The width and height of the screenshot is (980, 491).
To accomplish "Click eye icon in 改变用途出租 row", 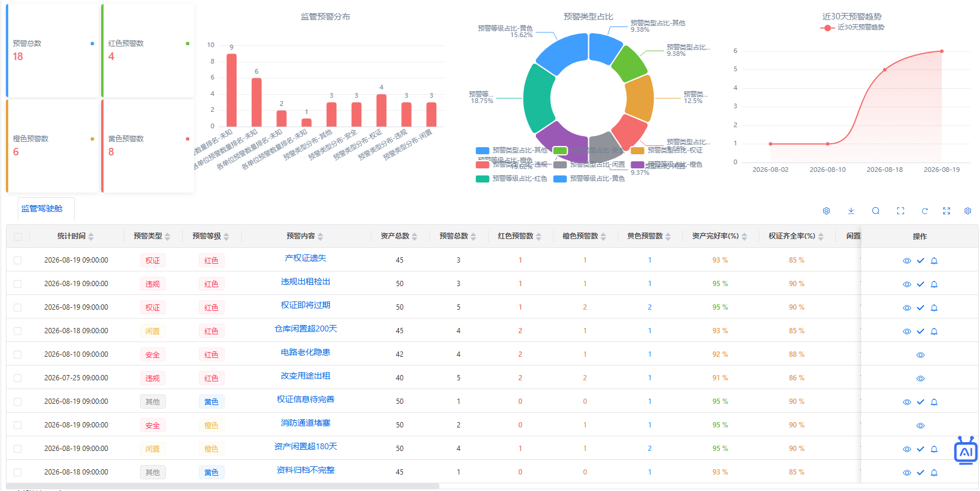I will 921,379.
